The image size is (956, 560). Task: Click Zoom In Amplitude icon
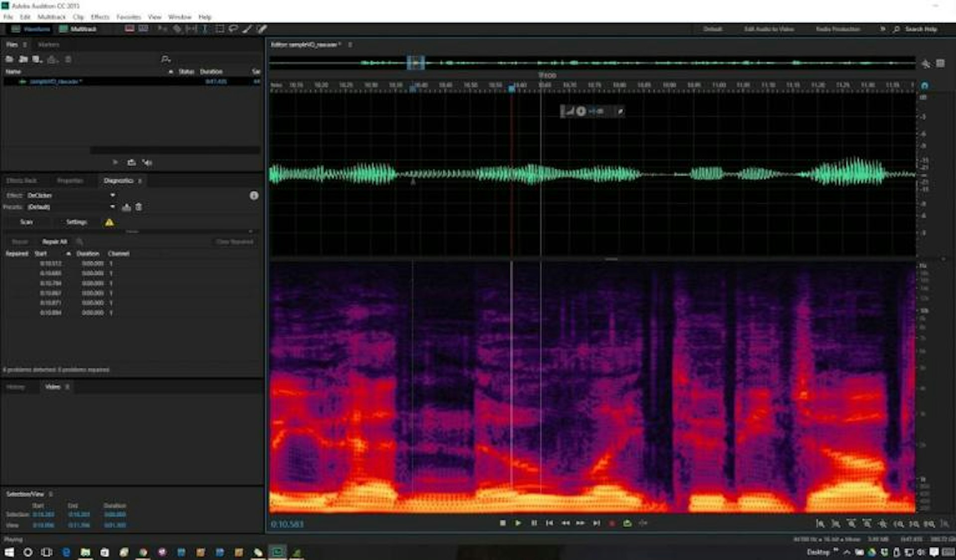click(820, 524)
